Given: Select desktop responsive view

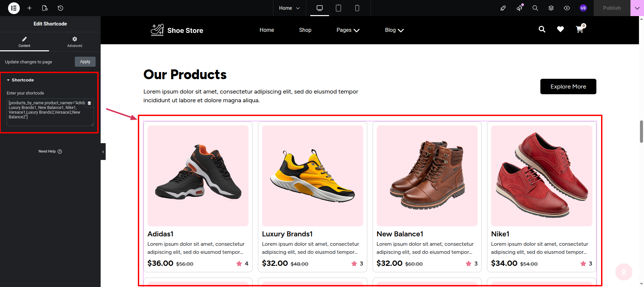Looking at the screenshot, I should coord(320,8).
